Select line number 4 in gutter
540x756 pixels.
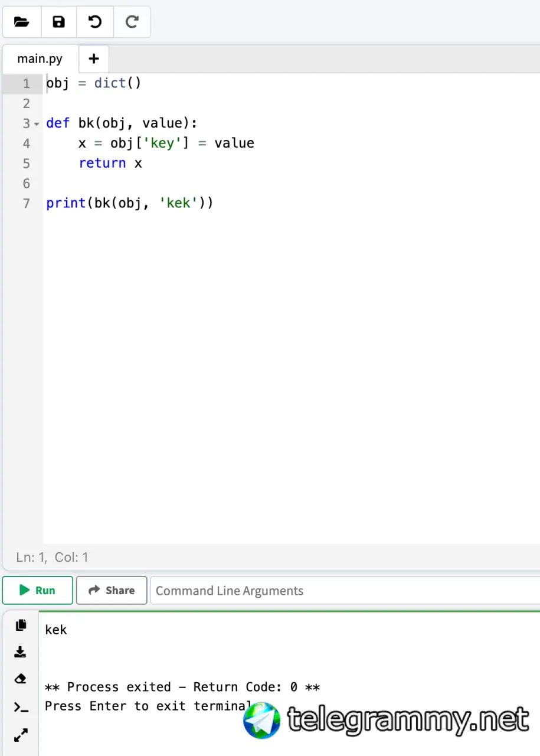(26, 144)
